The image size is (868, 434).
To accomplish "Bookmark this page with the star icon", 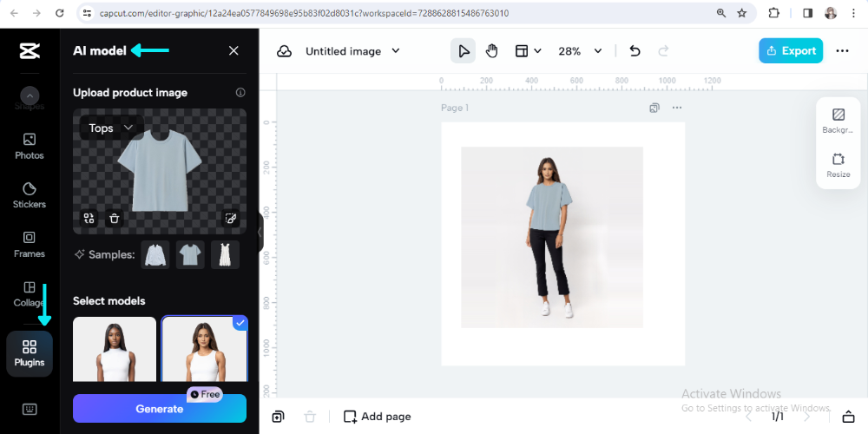I will pos(742,13).
